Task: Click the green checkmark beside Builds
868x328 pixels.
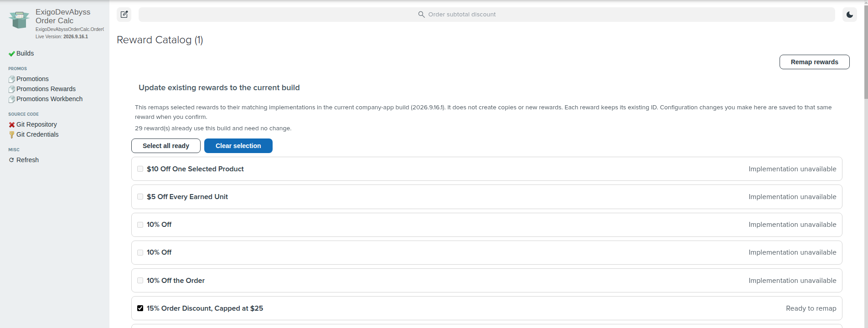Action: coord(11,54)
